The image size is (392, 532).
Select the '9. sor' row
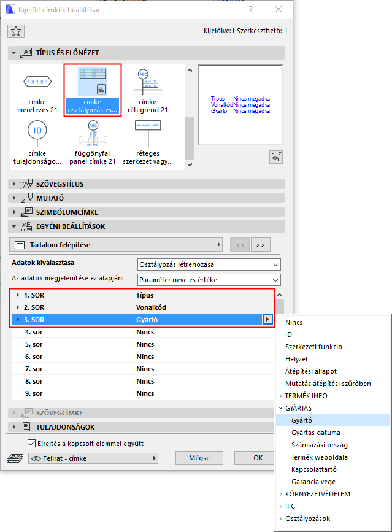pos(142,393)
